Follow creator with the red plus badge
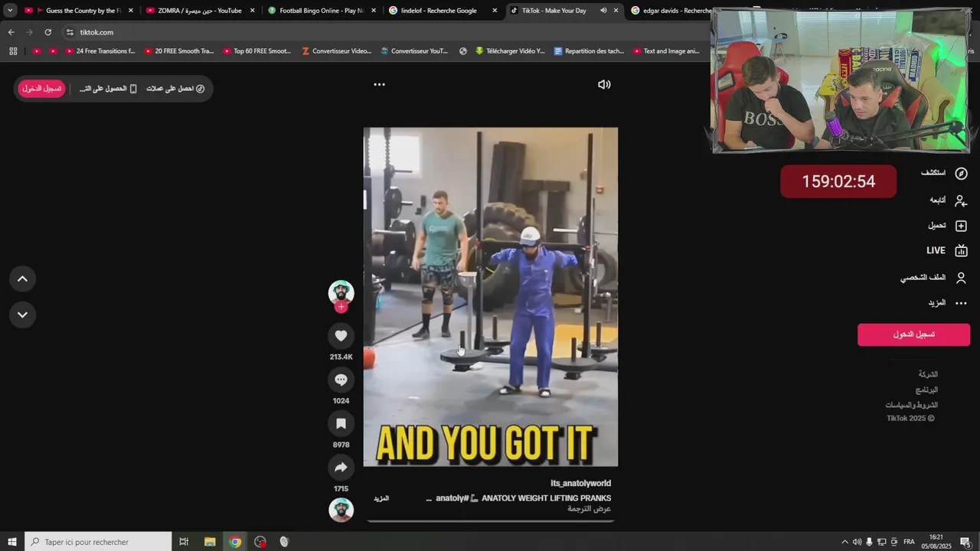 pos(341,307)
